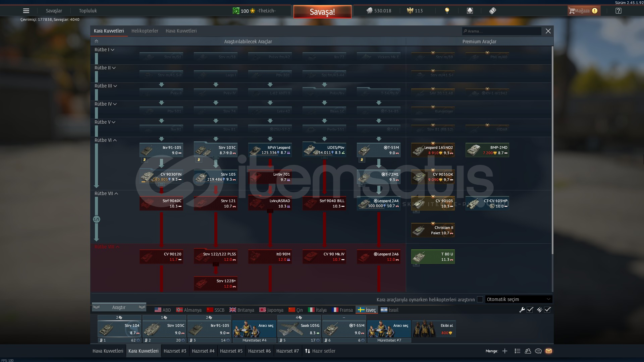Select Saab 105G crew slot
This screenshot has height=362, width=644.
click(x=299, y=329)
